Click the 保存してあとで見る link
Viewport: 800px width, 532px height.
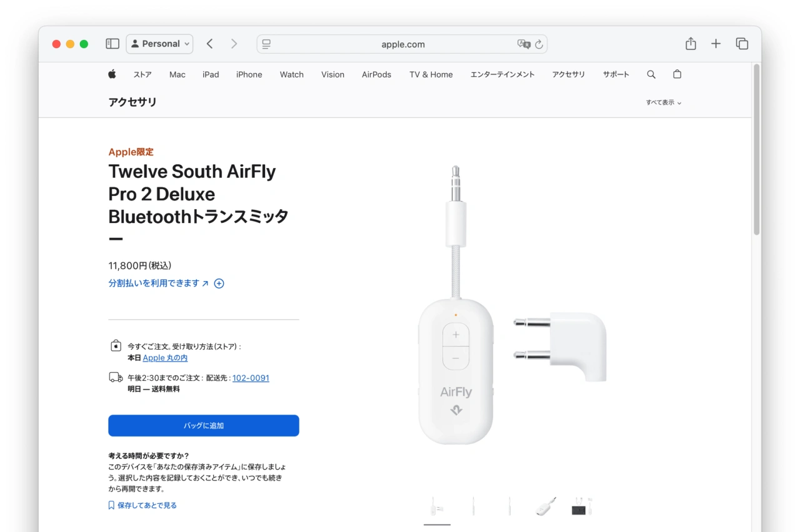(x=147, y=505)
